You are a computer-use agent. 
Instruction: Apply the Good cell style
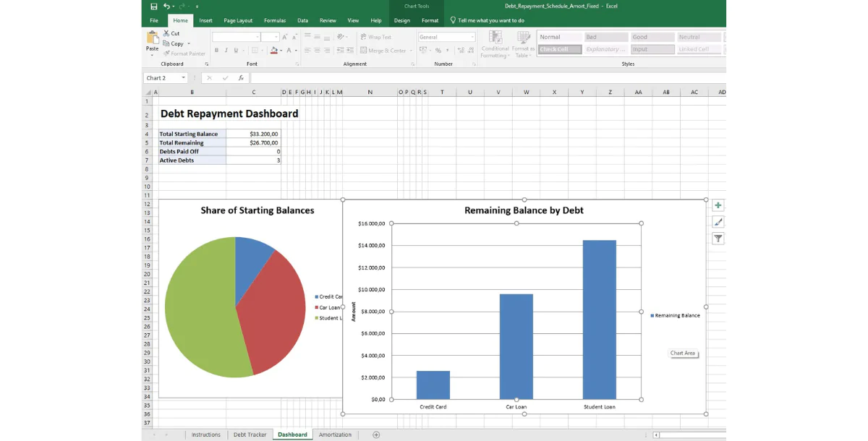pyautogui.click(x=652, y=36)
